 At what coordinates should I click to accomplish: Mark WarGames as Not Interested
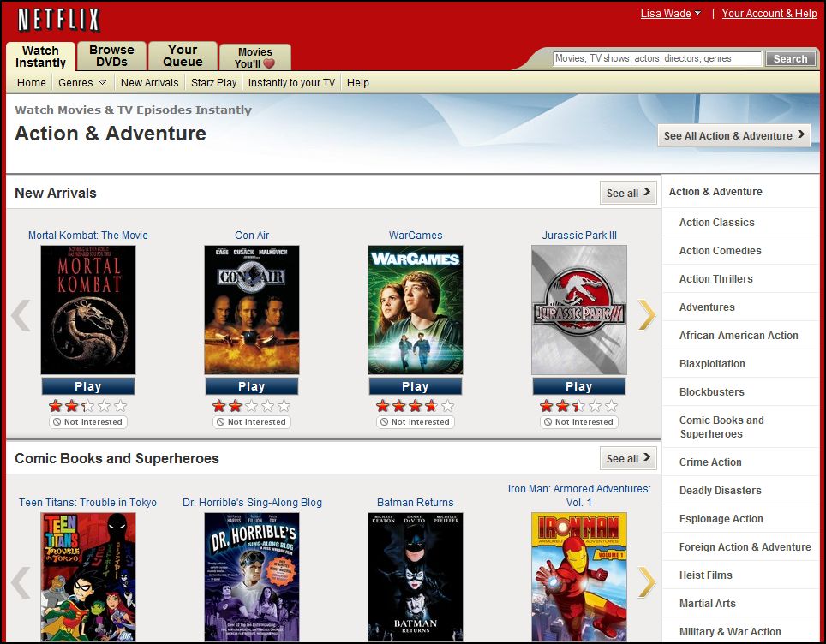click(x=415, y=422)
